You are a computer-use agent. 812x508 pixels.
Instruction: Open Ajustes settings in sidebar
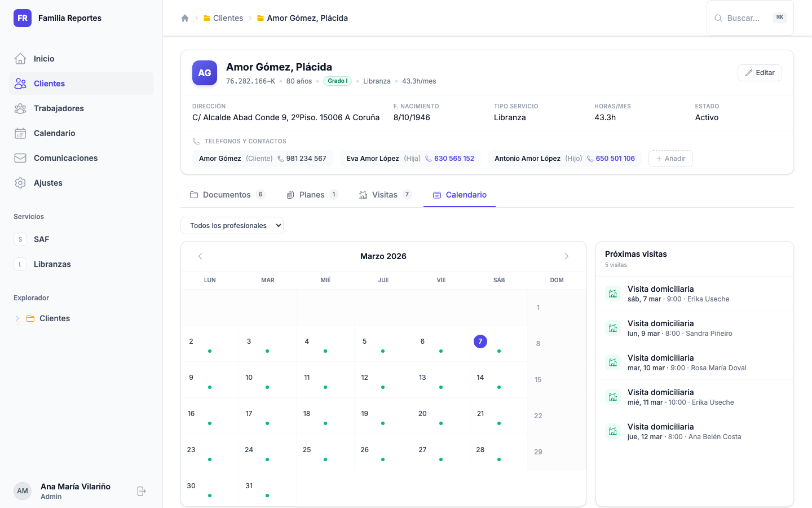coord(48,183)
